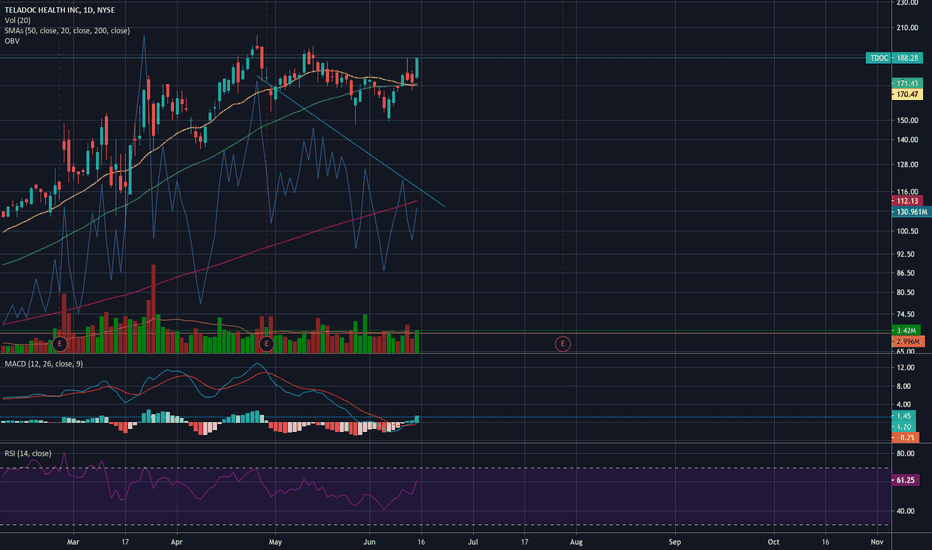Click the 210.00 price axis label

tap(907, 28)
